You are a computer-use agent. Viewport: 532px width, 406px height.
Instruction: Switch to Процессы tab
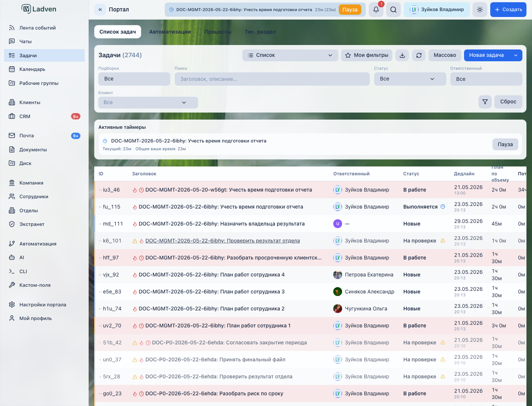(x=218, y=32)
